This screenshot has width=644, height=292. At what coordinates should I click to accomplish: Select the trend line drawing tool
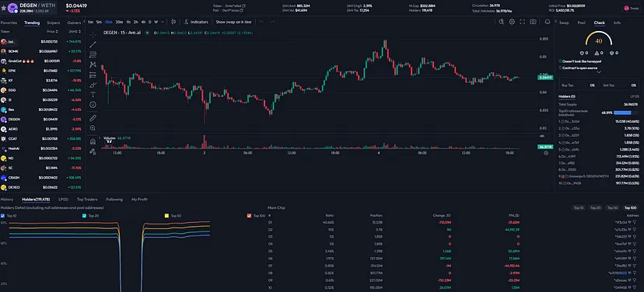93,44
